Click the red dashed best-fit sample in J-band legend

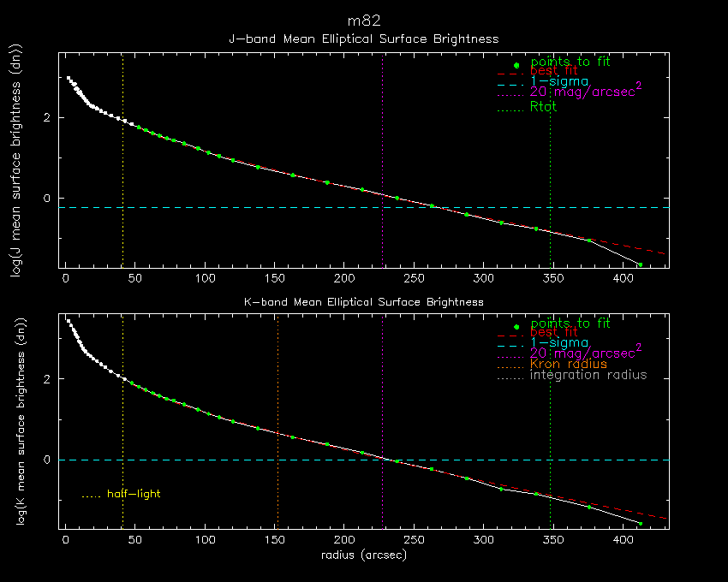(510, 75)
